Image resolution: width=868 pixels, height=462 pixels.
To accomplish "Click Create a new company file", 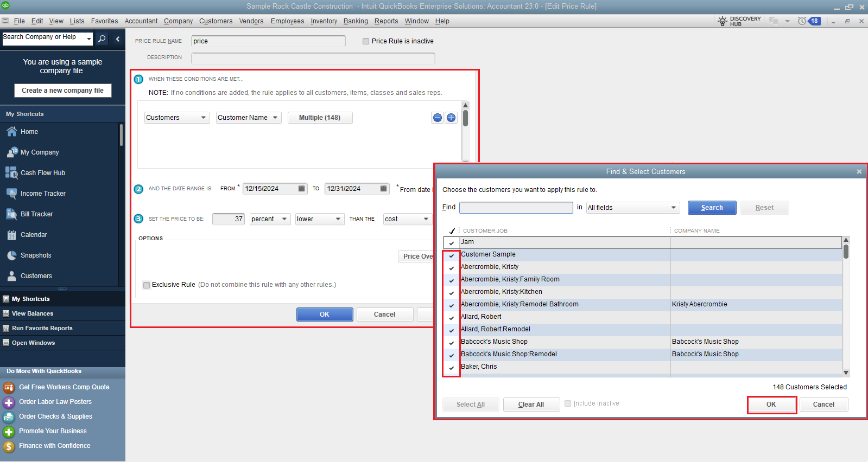I will (x=63, y=91).
